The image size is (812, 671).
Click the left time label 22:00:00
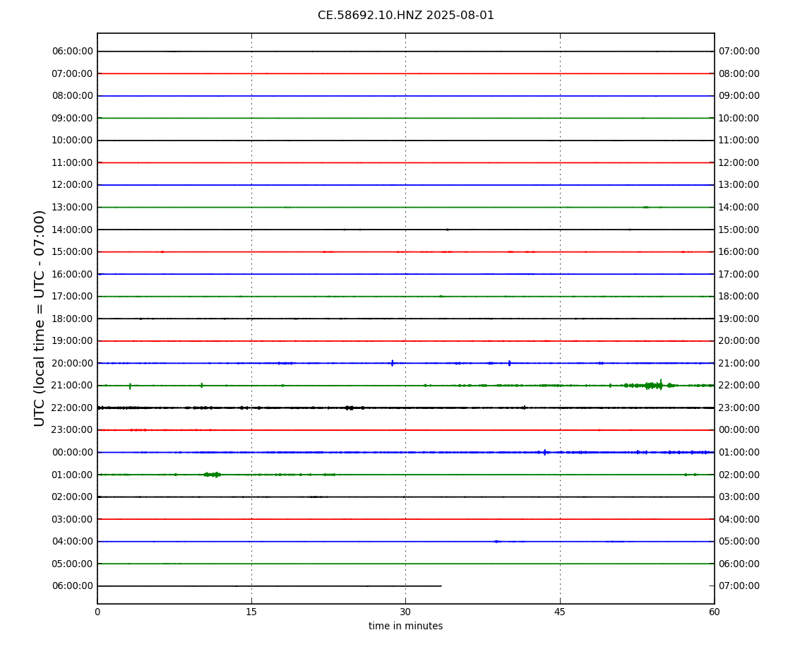pyautogui.click(x=73, y=408)
